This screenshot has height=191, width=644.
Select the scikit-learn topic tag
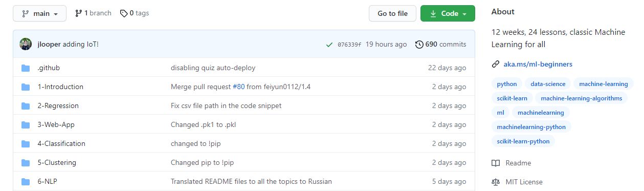512,98
